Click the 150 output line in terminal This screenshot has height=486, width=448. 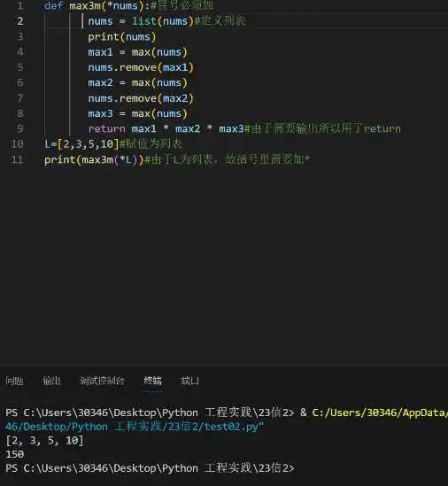tap(14, 454)
